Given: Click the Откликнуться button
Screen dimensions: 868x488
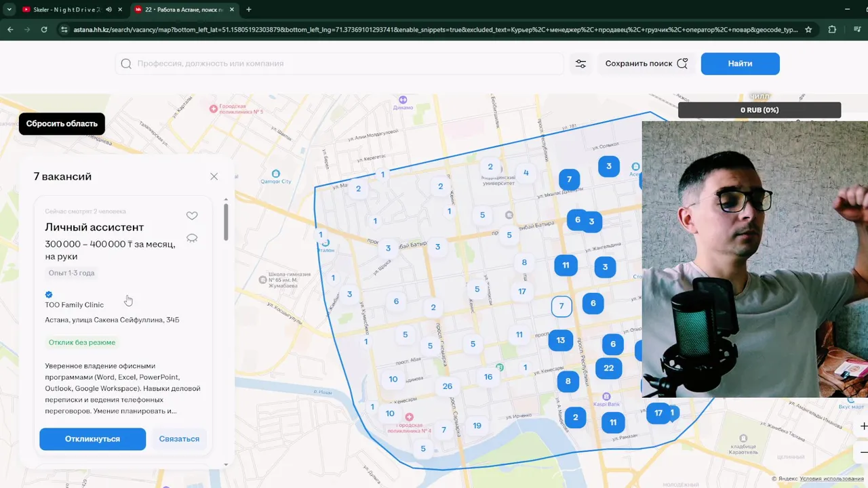Looking at the screenshot, I should pos(92,439).
